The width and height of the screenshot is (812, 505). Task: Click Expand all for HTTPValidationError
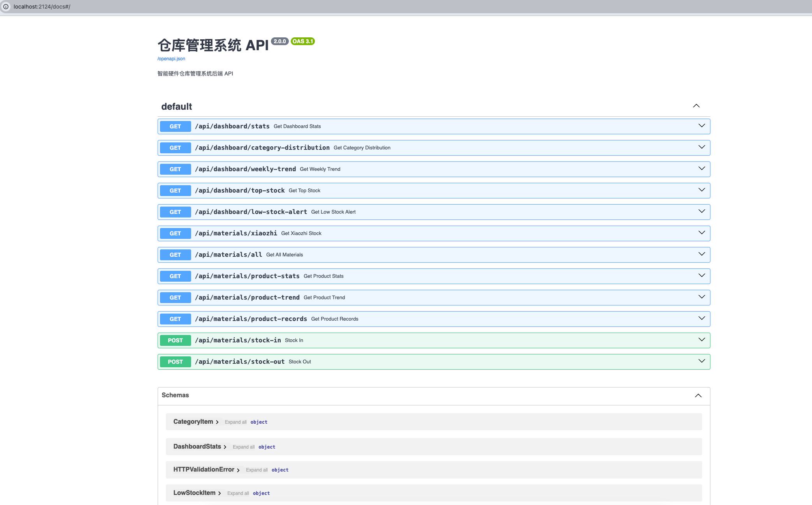257,470
